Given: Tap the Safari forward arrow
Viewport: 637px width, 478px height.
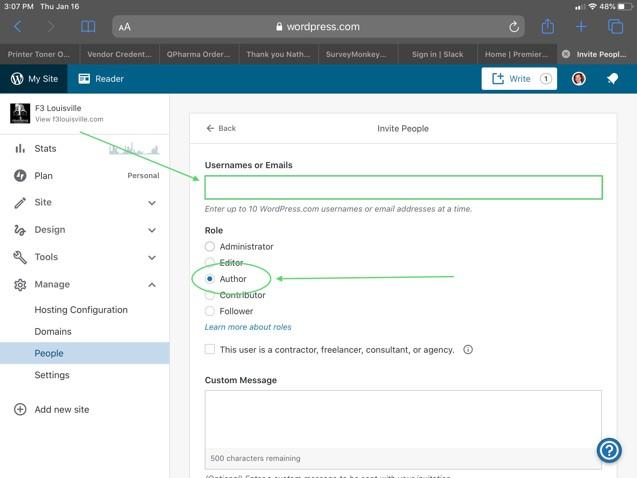Looking at the screenshot, I should (51, 27).
